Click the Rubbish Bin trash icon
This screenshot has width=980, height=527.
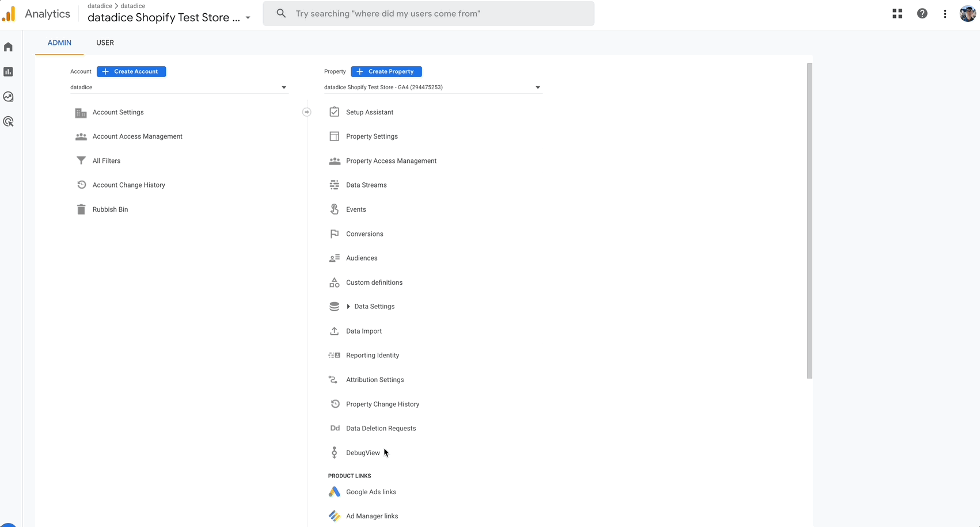tap(81, 209)
